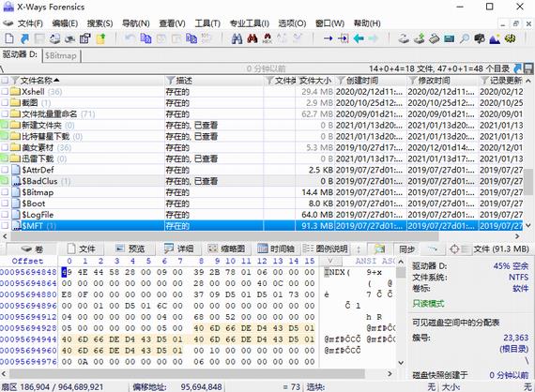This screenshot has height=392, width=535.
Task: Open the 文件(F) menu
Action: pyautogui.click(x=30, y=23)
